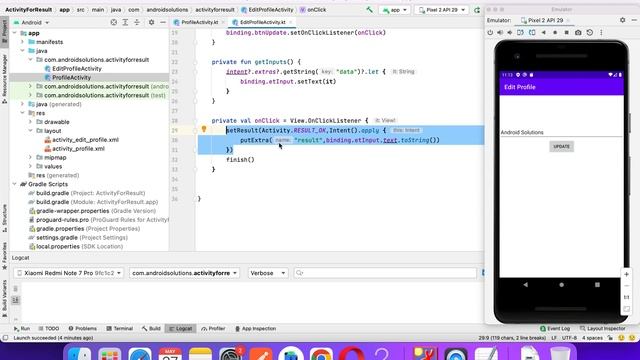Viewport: 640px width, 360px height.
Task: Hide the Project panel with minus icon
Action: click(162, 22)
